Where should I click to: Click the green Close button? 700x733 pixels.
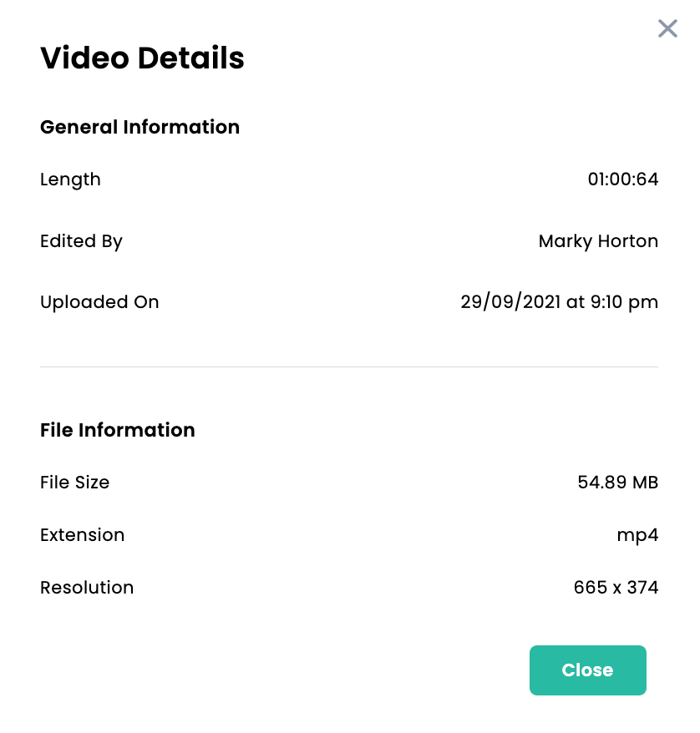(588, 670)
